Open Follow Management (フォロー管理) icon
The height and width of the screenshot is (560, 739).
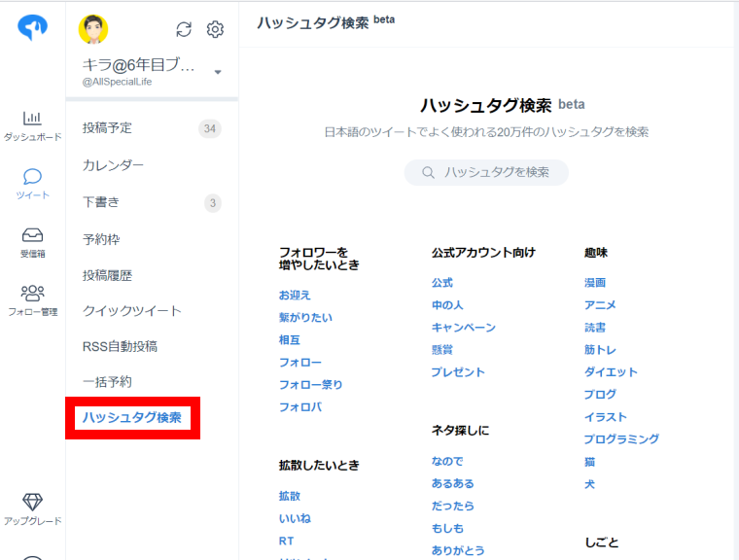tap(32, 293)
